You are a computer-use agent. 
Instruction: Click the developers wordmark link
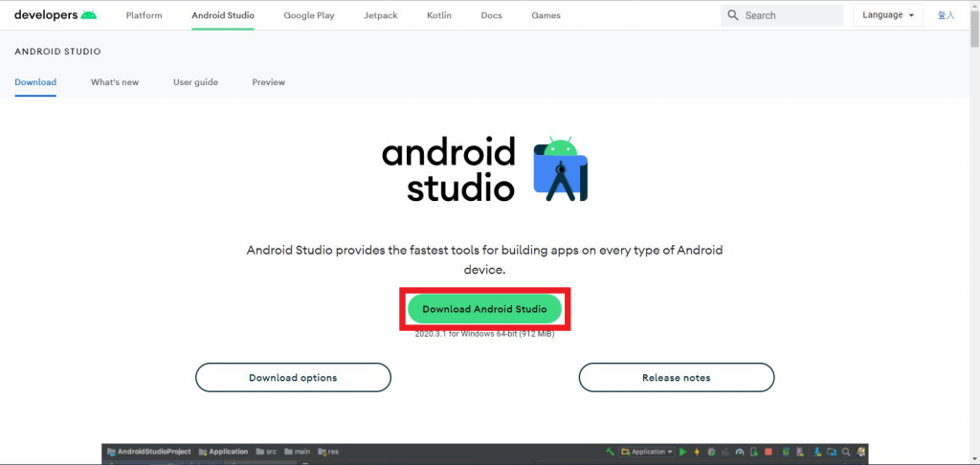46,15
